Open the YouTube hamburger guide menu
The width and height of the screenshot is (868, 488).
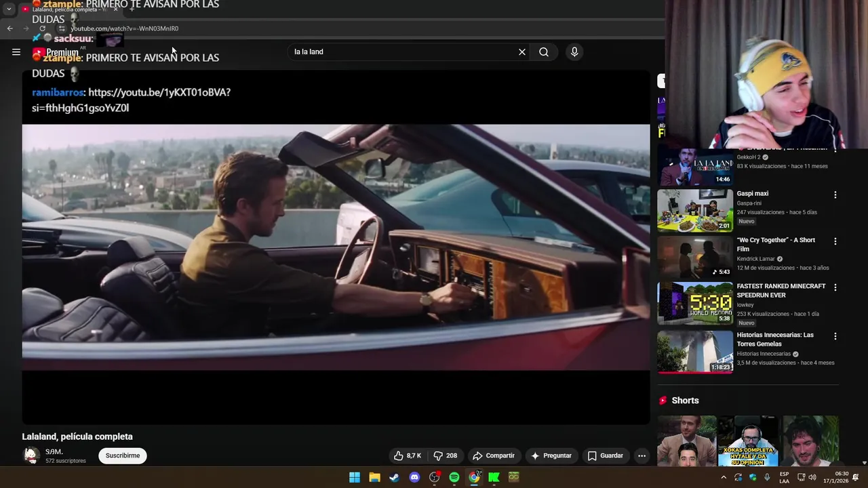click(x=16, y=52)
